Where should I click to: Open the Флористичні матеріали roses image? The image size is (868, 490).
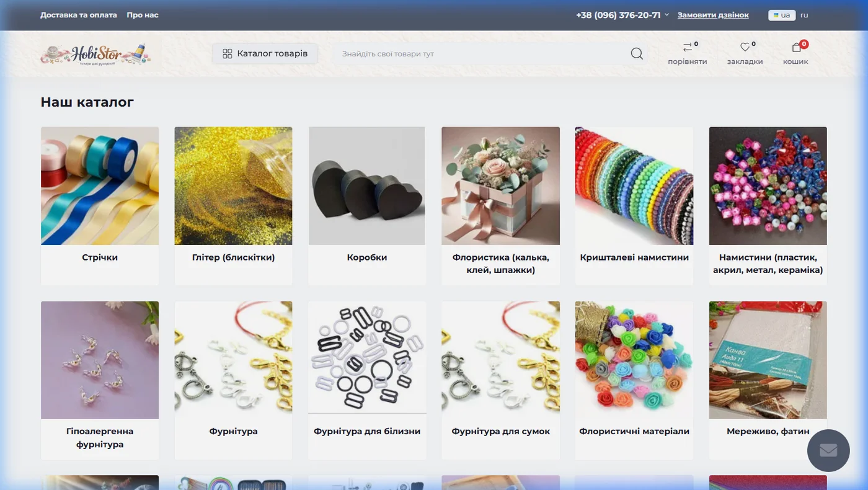634,360
